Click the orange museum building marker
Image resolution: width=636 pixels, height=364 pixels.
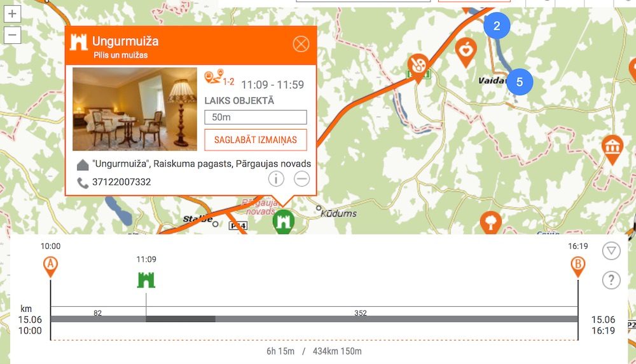click(612, 149)
